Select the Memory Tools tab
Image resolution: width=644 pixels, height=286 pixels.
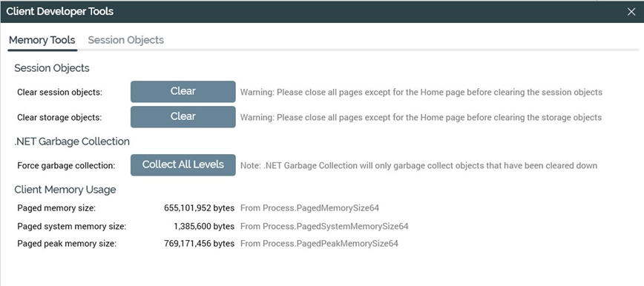42,40
